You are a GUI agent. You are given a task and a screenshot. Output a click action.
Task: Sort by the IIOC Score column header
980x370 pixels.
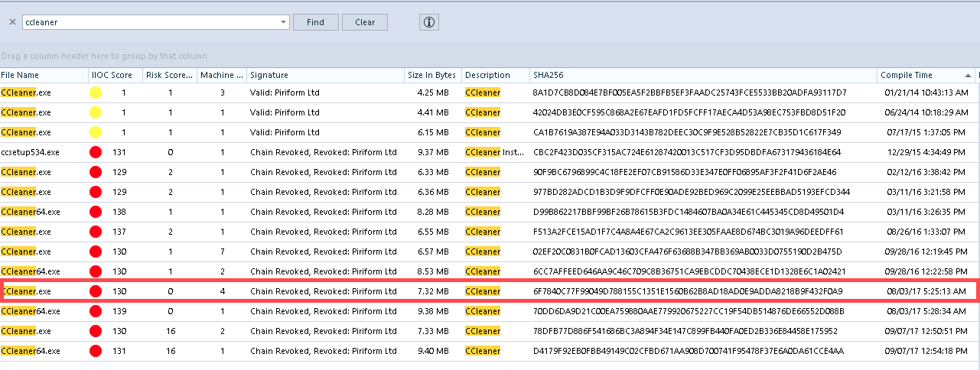click(111, 75)
